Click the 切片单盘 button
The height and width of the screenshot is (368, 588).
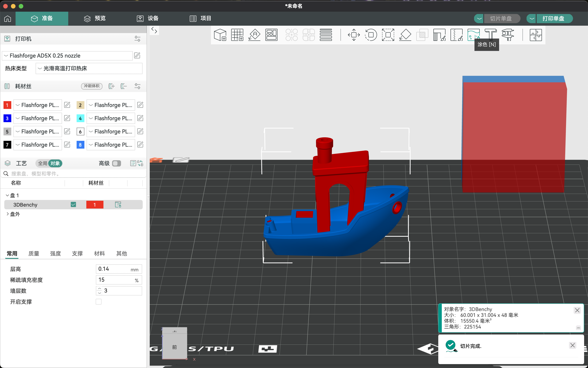pos(502,18)
